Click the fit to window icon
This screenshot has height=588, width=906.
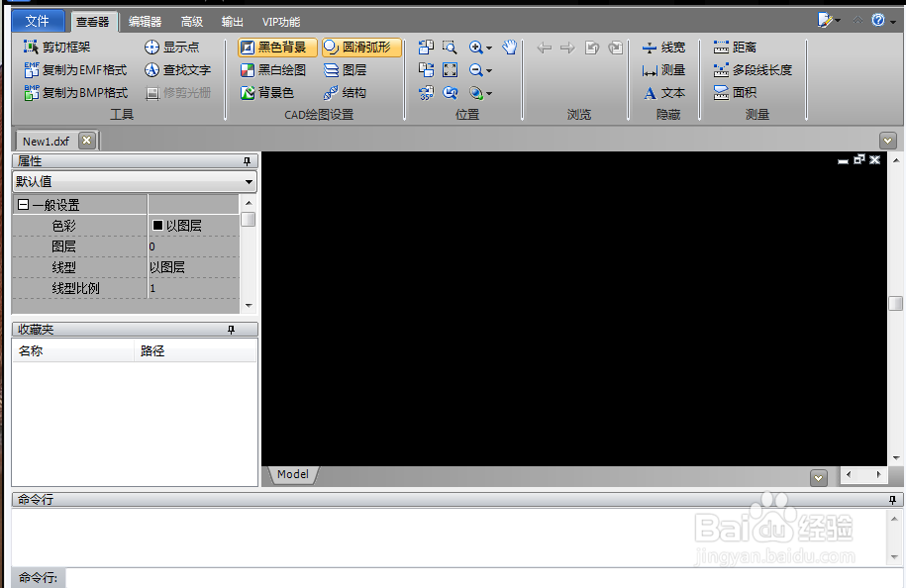[450, 70]
